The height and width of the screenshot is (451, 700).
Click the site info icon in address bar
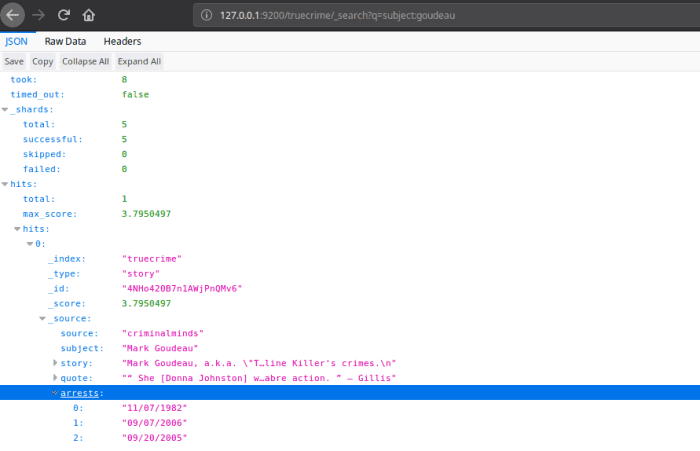206,15
